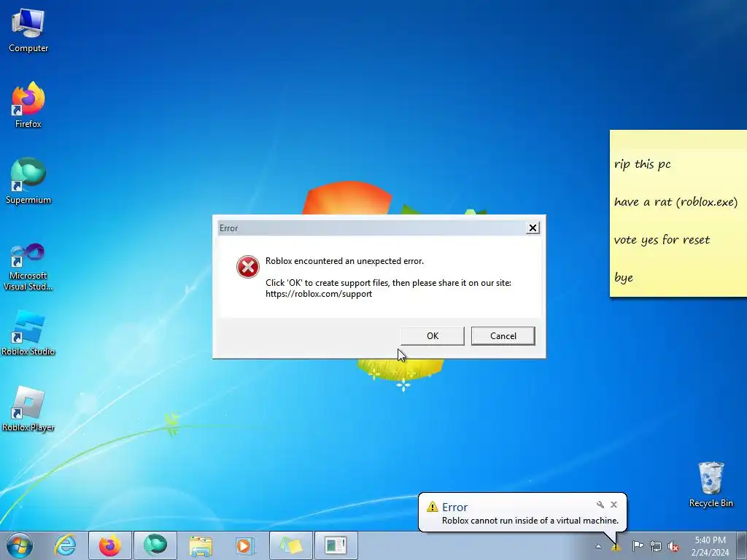Switch to Sticky Notes in the taskbar
Image resolution: width=747 pixels, height=560 pixels.
pos(291,545)
